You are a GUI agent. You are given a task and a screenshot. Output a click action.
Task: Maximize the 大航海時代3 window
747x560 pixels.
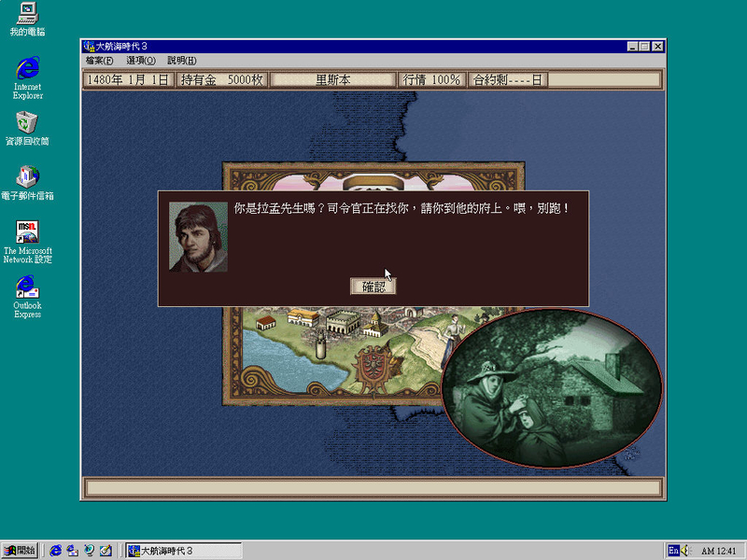[644, 46]
